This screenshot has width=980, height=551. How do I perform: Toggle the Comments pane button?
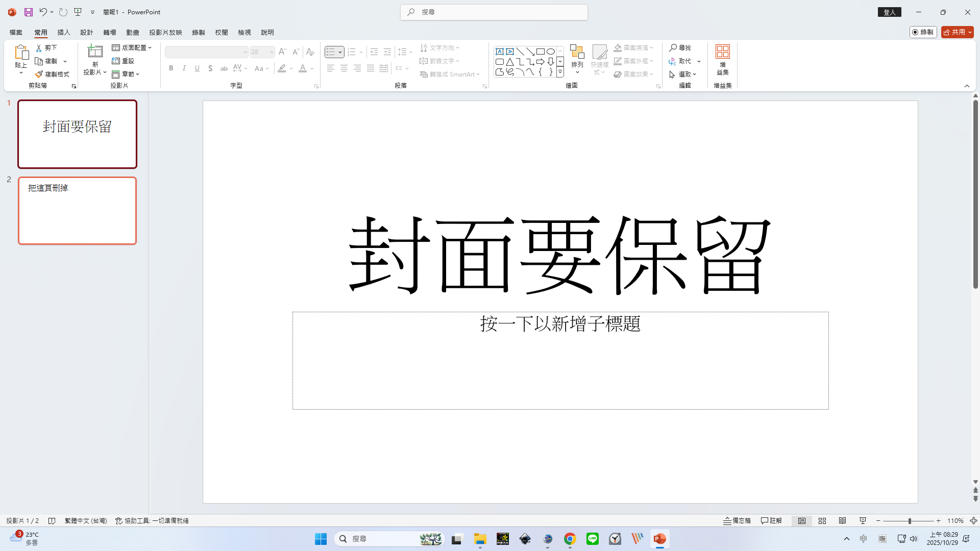[x=771, y=521]
